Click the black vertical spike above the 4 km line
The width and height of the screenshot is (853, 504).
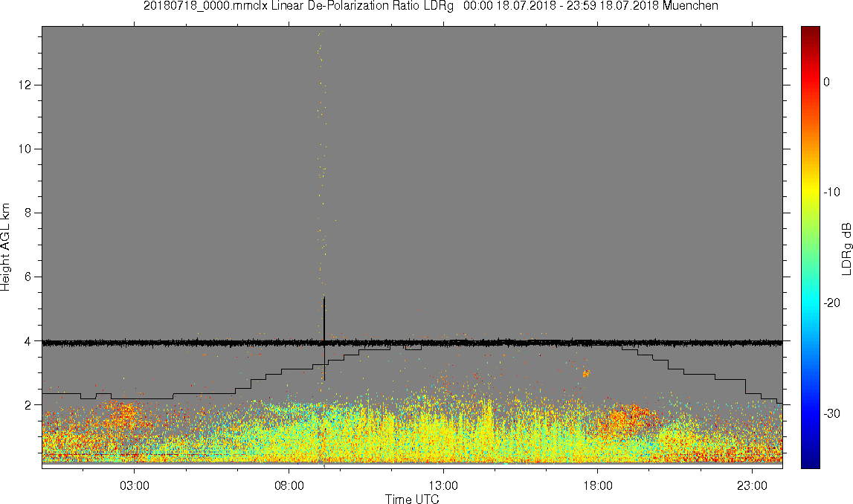(324, 319)
